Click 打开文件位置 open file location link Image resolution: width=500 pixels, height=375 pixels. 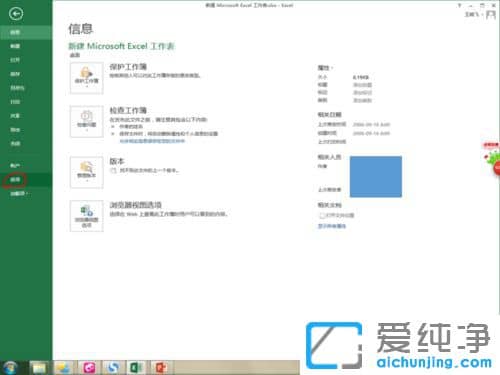(x=337, y=215)
